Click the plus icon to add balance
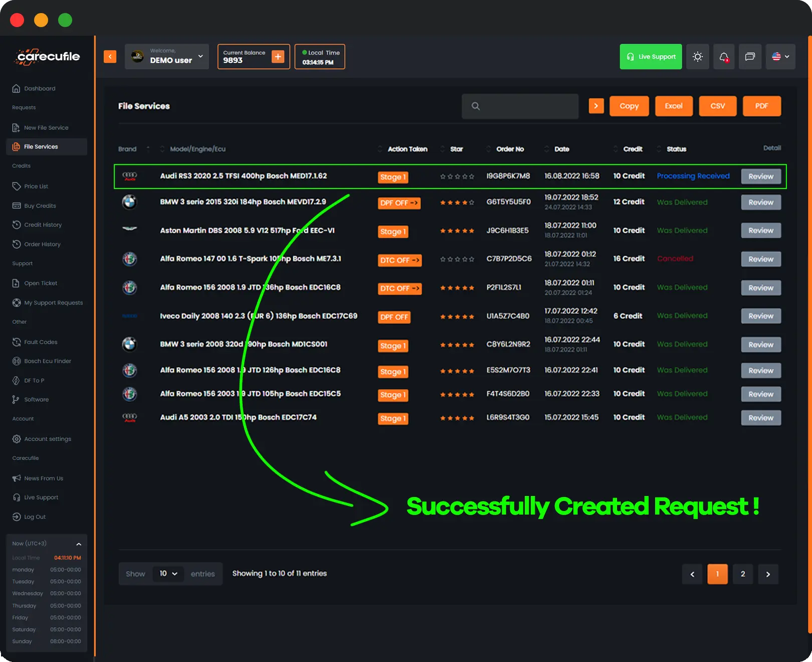This screenshot has height=662, width=812. (x=278, y=57)
